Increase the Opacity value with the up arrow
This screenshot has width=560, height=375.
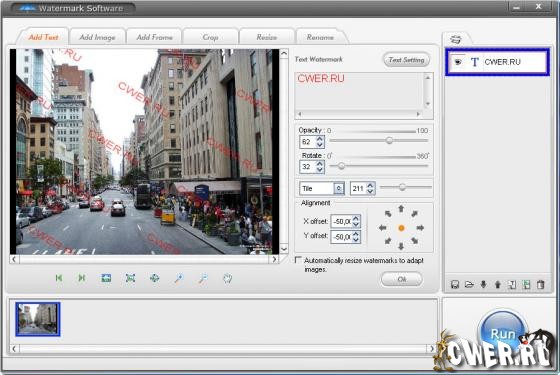[x=320, y=139]
